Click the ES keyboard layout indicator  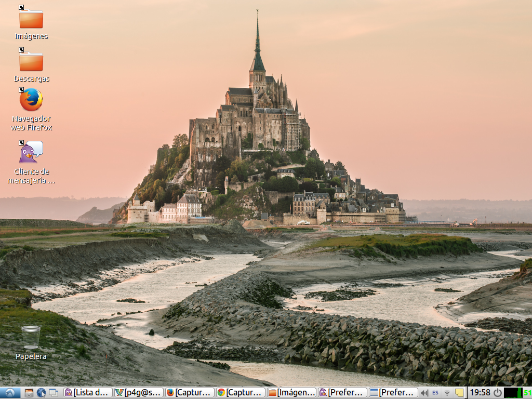[x=435, y=393]
